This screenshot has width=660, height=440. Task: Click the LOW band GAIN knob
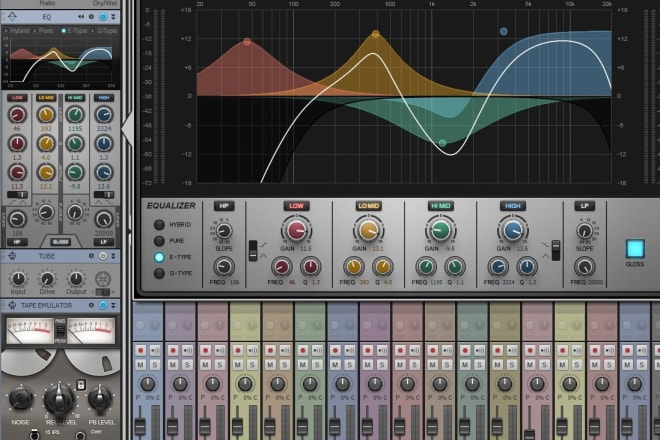click(x=296, y=230)
